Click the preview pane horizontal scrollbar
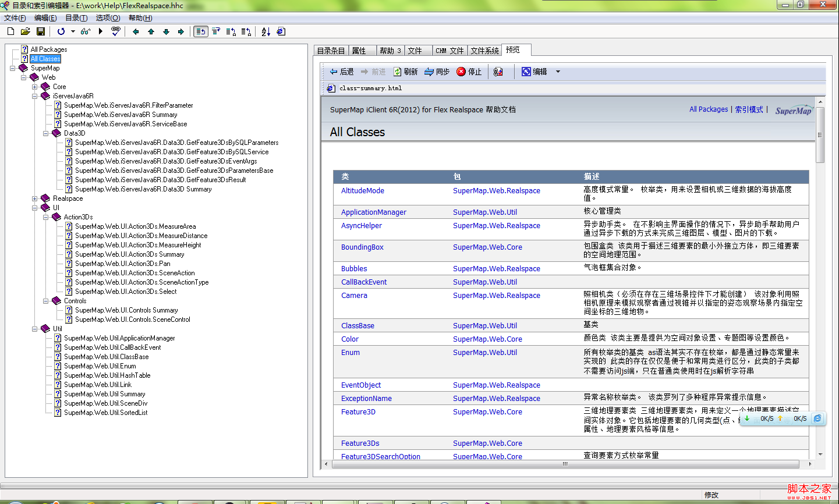The width and height of the screenshot is (839, 504). [565, 464]
